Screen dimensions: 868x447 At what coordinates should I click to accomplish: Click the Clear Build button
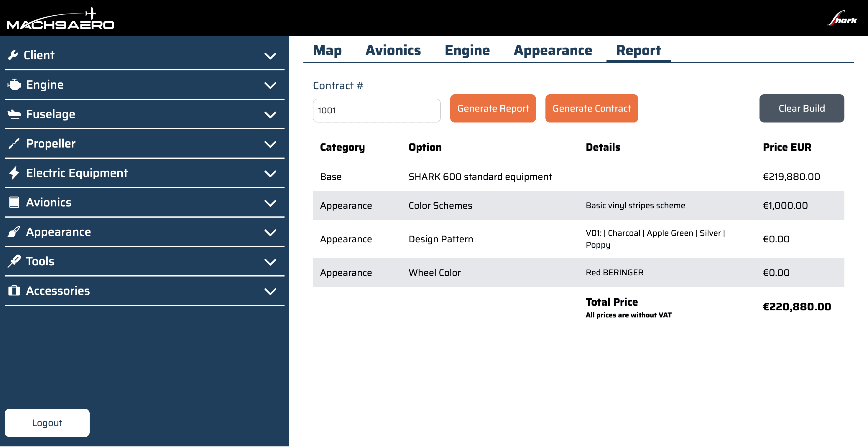click(801, 108)
